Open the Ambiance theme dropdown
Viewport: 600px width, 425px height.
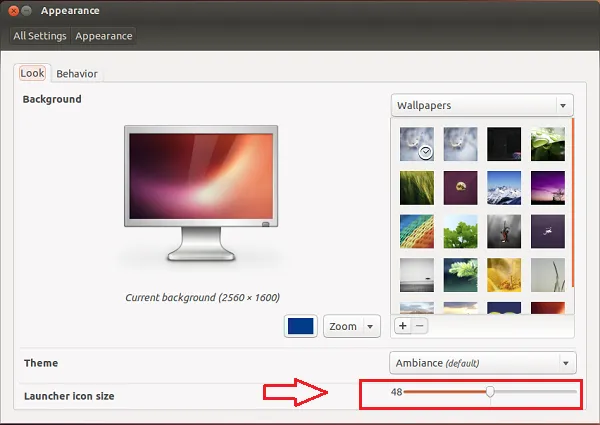[482, 362]
